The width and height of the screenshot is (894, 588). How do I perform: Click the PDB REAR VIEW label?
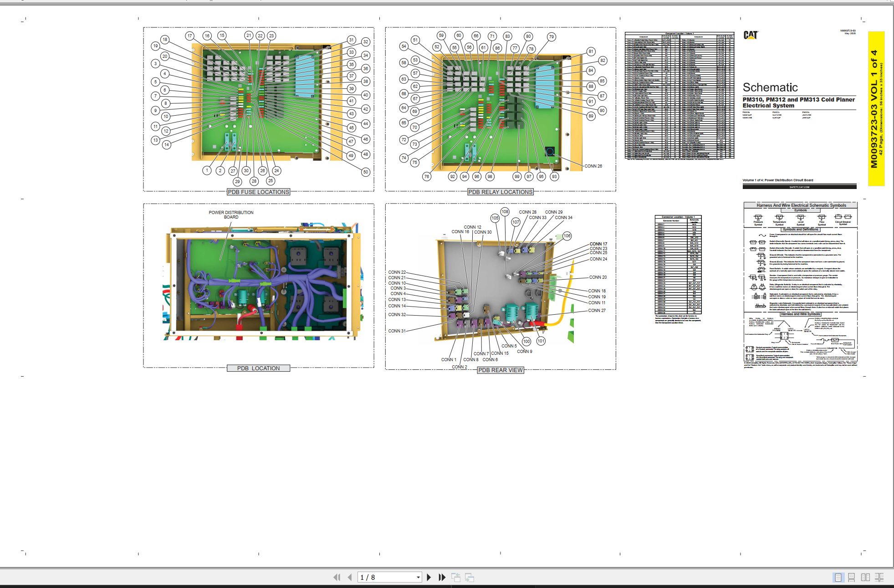click(x=501, y=370)
